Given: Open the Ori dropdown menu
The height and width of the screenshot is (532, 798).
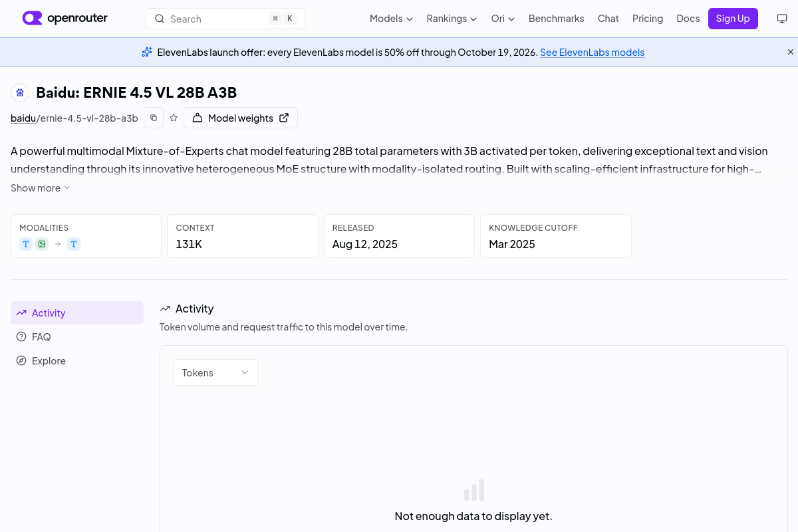Looking at the screenshot, I should [x=503, y=19].
